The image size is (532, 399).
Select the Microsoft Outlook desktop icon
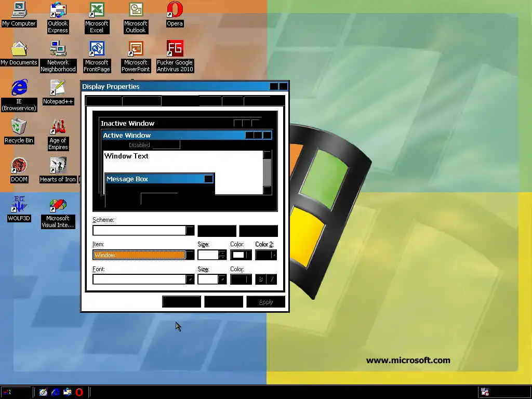pos(136,18)
